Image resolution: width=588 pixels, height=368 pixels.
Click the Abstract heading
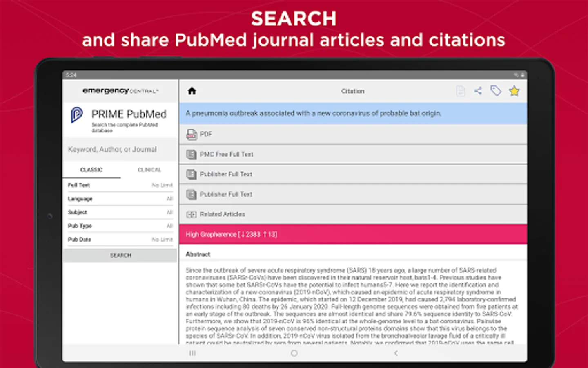pyautogui.click(x=198, y=254)
